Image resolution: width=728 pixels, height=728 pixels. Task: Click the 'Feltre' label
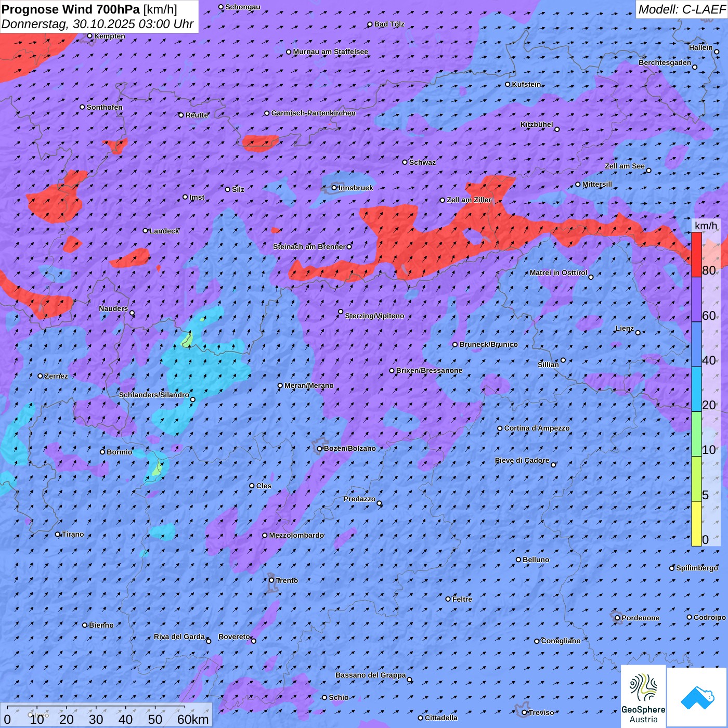coord(462,599)
